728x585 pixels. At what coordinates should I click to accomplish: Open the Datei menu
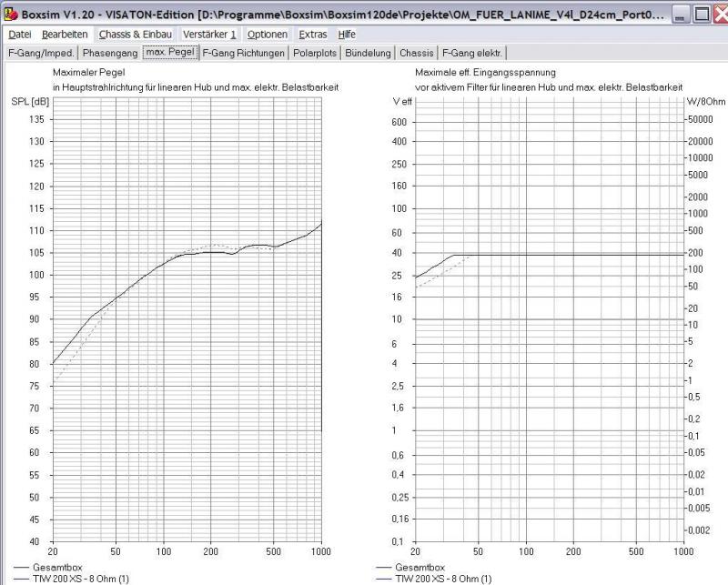[x=19, y=35]
